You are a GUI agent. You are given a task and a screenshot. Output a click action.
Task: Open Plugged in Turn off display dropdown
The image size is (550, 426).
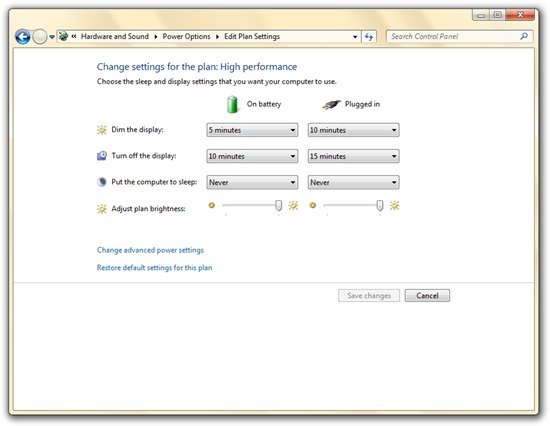click(x=354, y=156)
